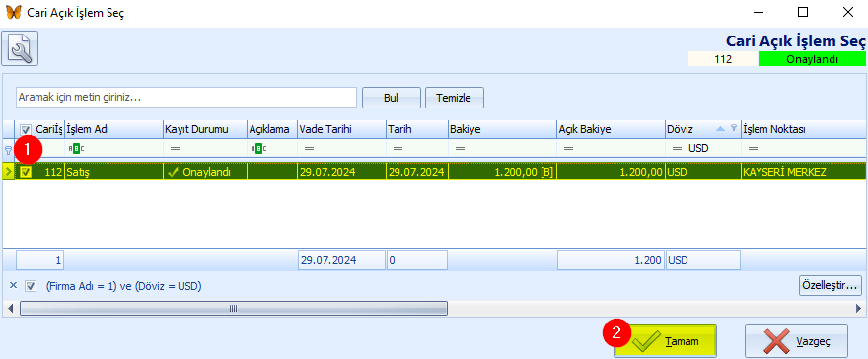Click the row indicator arrow of row 112
Screen dimensions: 868x359
point(8,172)
